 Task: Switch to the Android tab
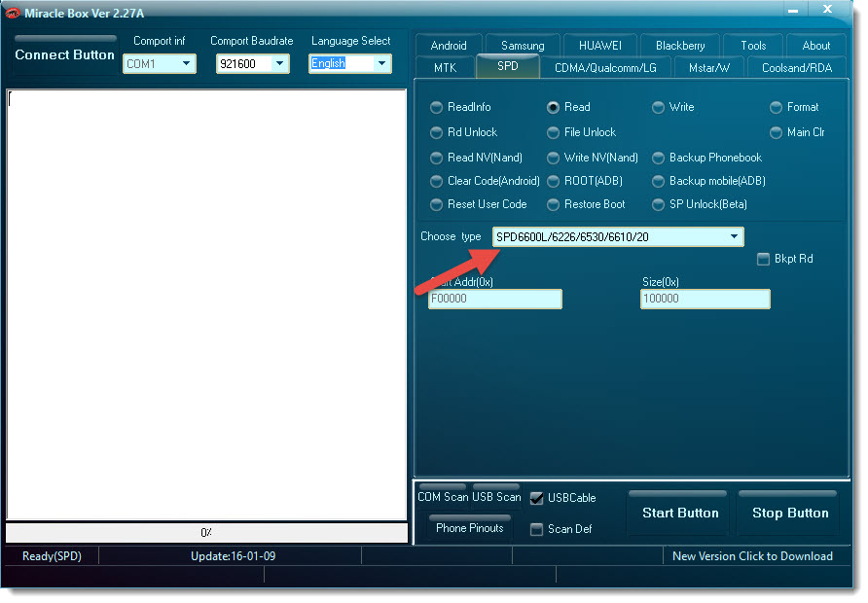[449, 46]
